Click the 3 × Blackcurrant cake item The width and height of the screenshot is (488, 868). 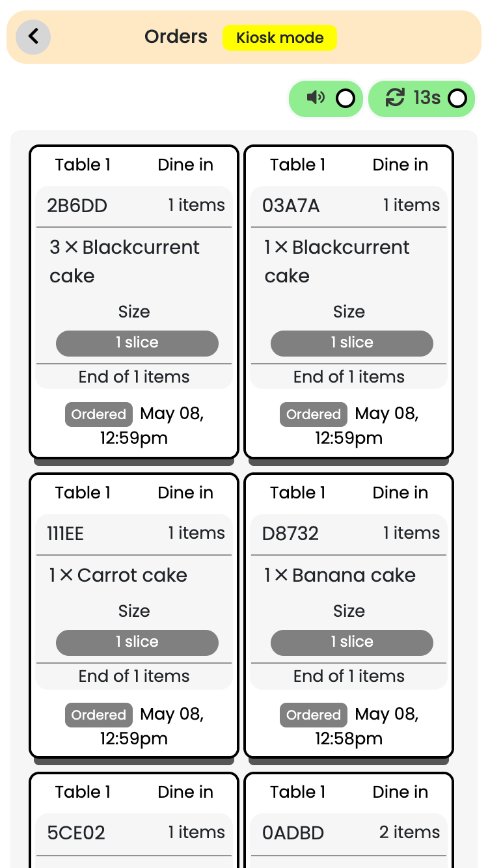[x=125, y=261]
